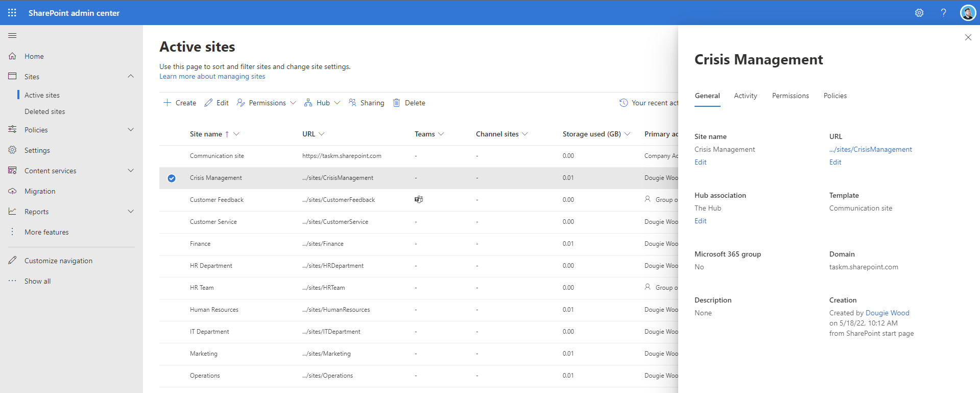Expand the Policies navigation section
The image size is (980, 393).
[131, 129]
